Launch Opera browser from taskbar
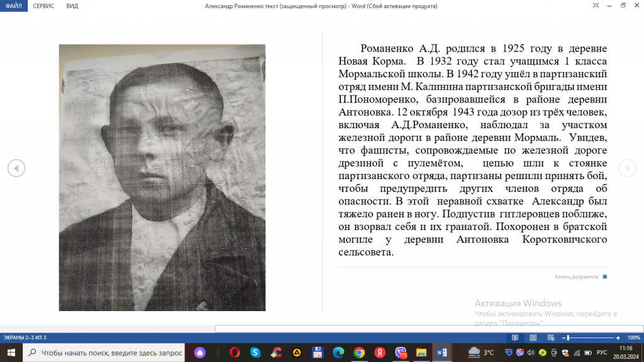 point(235,353)
